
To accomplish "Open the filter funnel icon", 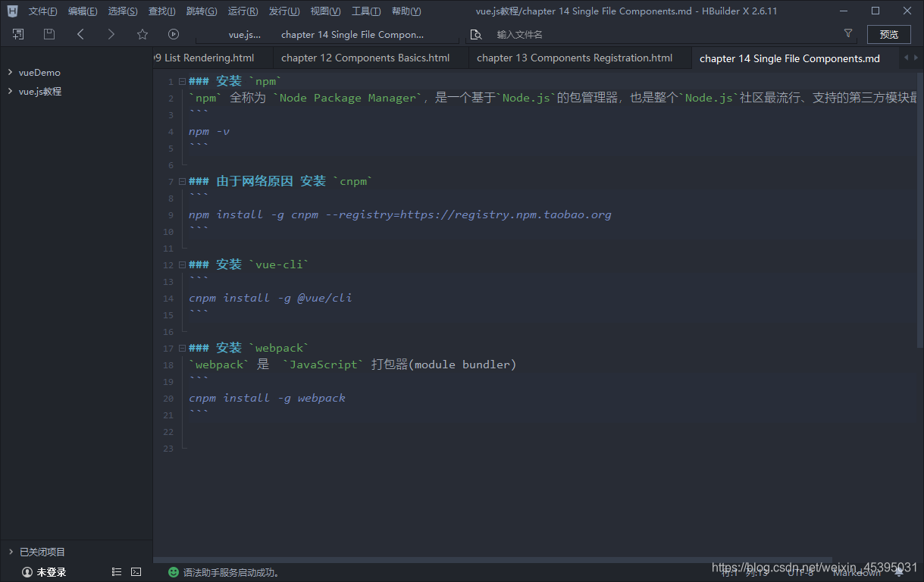I will [x=848, y=33].
